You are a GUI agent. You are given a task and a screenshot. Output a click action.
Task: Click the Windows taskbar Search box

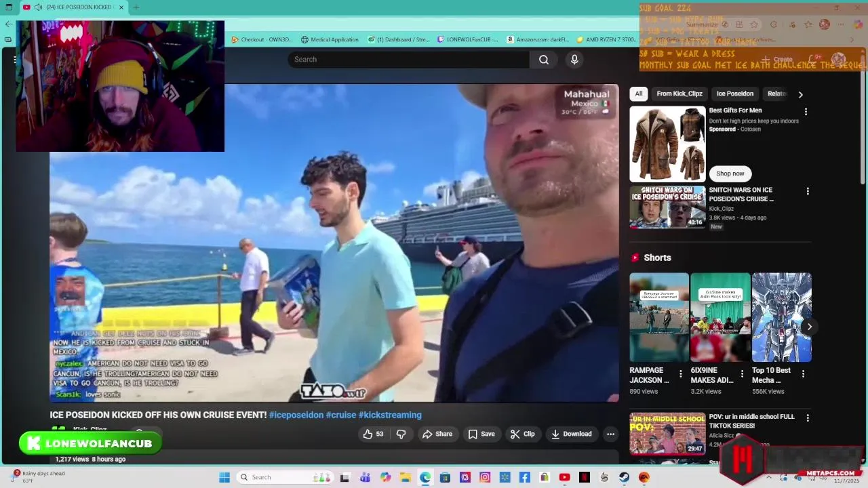[285, 477]
